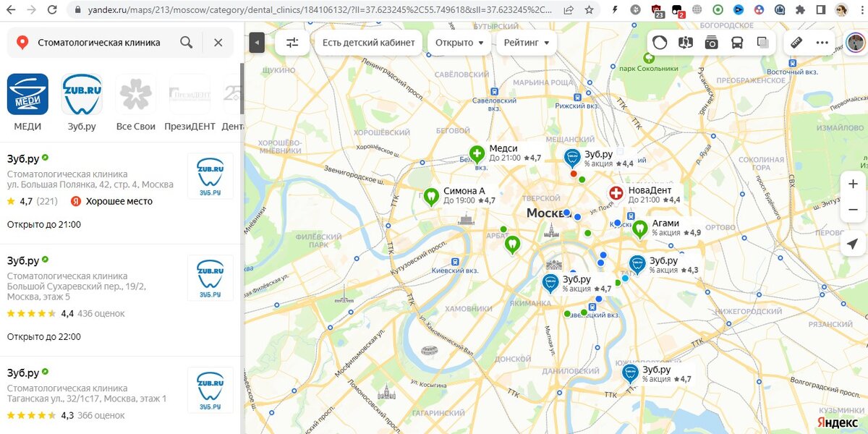Open the panoramas layer on the map
The width and height of the screenshot is (868, 434).
(x=686, y=43)
